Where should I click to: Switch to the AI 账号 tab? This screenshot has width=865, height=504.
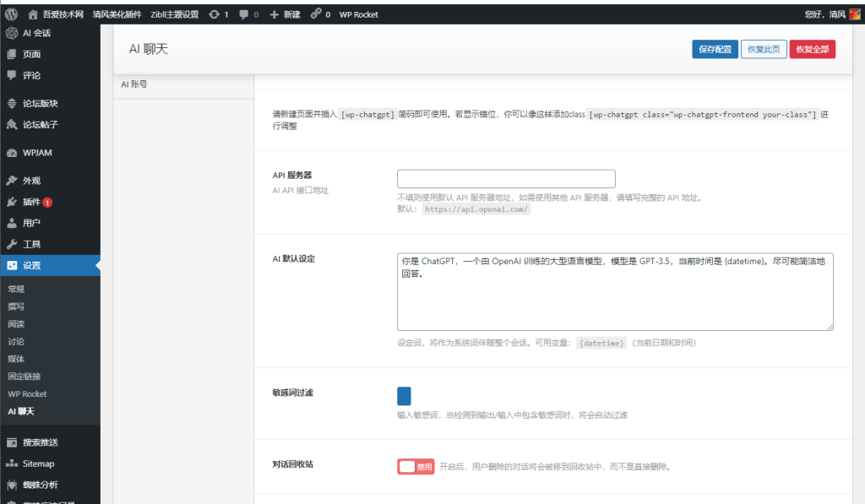pyautogui.click(x=135, y=84)
